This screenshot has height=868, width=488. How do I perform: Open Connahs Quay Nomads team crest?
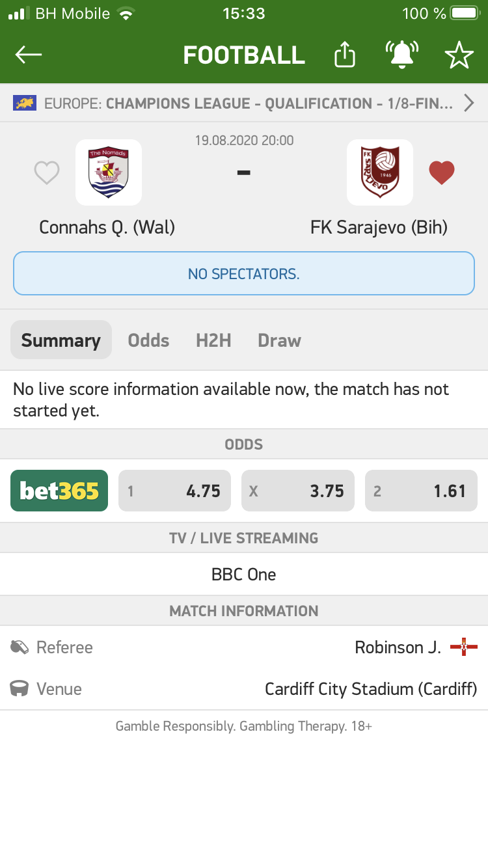coord(109,172)
